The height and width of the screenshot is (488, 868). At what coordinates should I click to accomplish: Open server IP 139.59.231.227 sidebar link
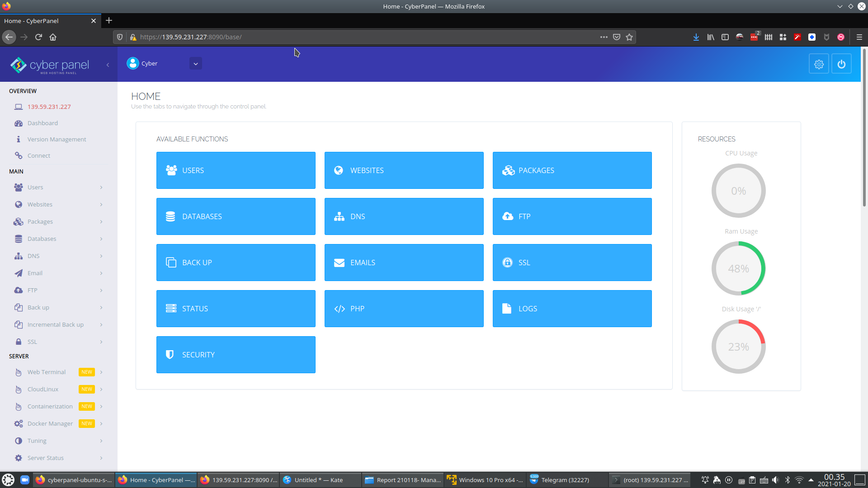[49, 107]
